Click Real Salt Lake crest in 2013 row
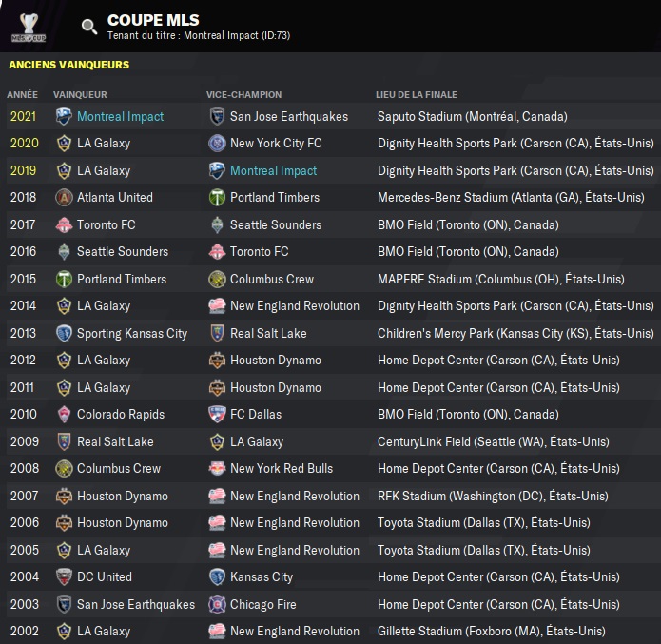Screen dimensions: 661x644 [217, 333]
